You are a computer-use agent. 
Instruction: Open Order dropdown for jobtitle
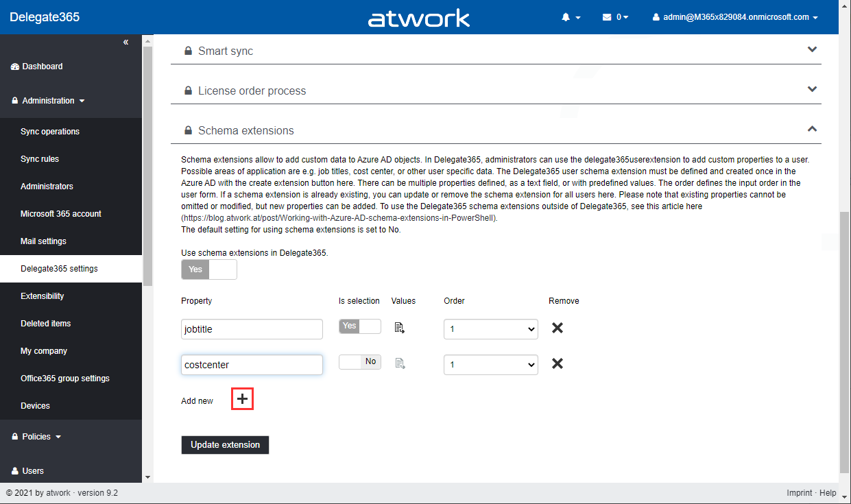click(x=491, y=329)
